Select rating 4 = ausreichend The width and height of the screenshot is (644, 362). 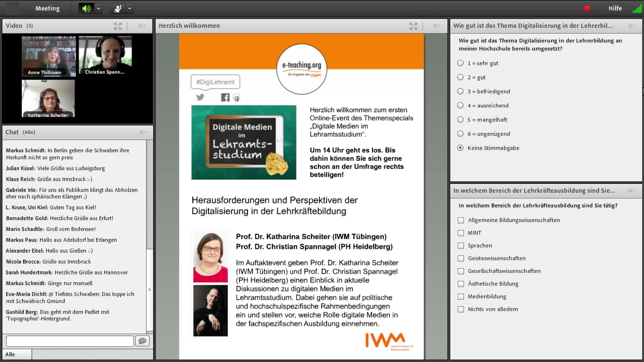pyautogui.click(x=461, y=106)
